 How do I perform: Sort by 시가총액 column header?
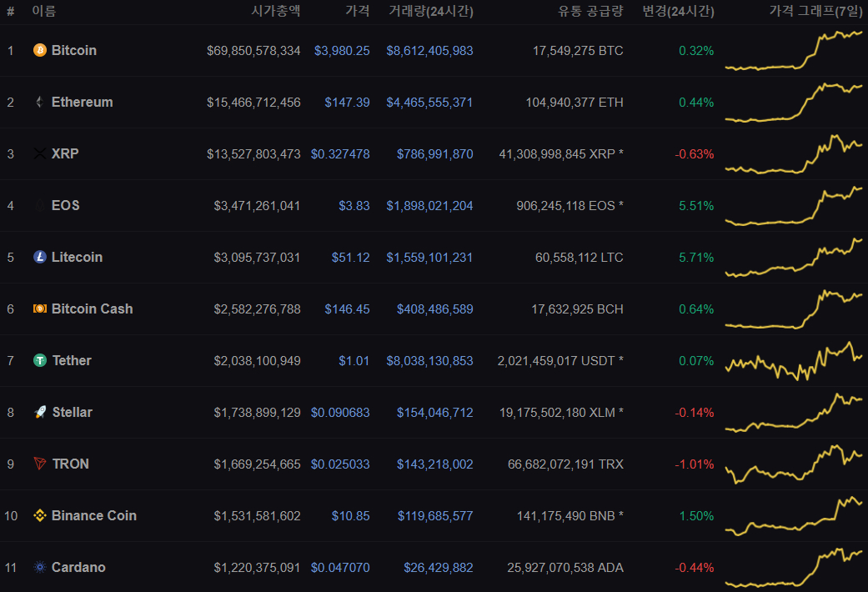click(x=276, y=11)
